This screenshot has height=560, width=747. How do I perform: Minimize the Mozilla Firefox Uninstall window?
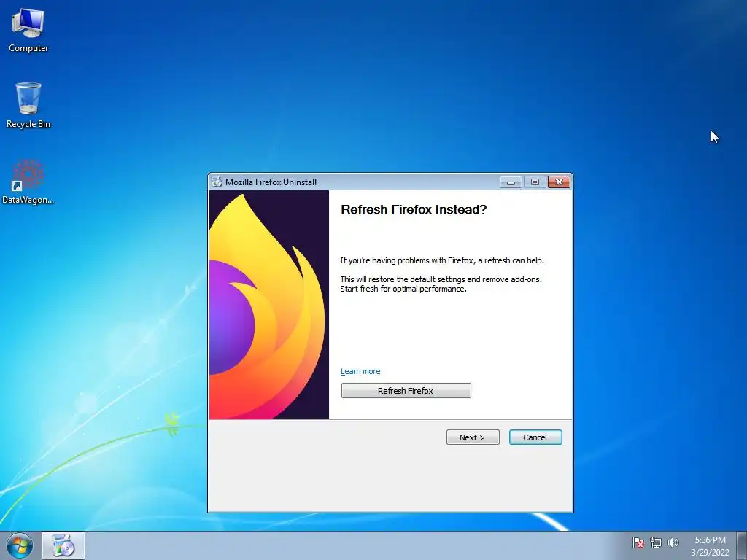(511, 182)
